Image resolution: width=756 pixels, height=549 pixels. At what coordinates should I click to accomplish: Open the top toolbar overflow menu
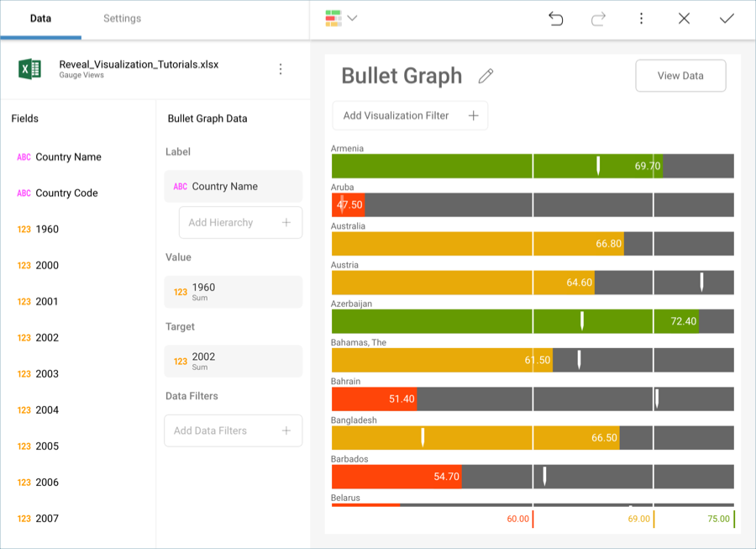point(641,18)
